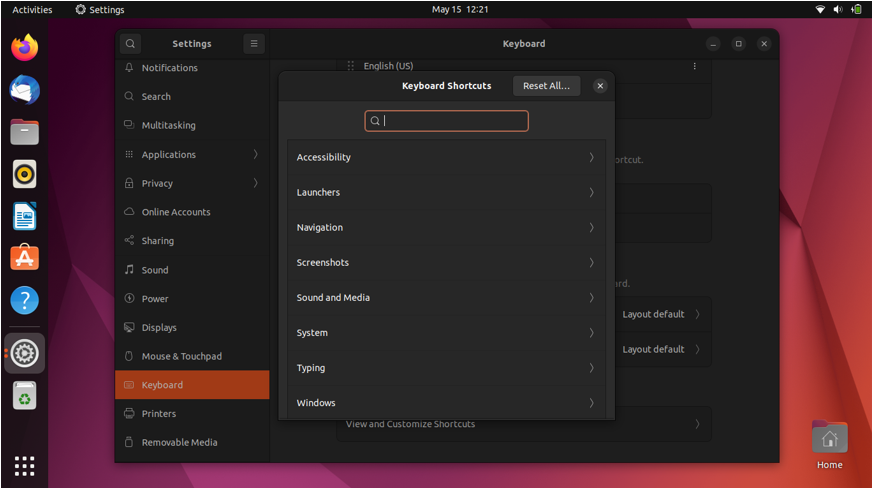Open the Settings hamburger menu

[254, 43]
